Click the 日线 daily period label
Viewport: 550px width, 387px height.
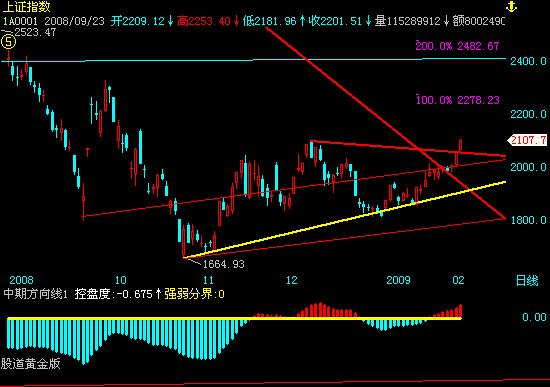[x=527, y=281]
